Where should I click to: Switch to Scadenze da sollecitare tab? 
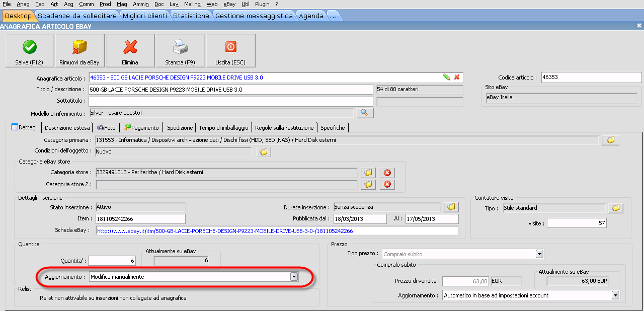pyautogui.click(x=77, y=16)
